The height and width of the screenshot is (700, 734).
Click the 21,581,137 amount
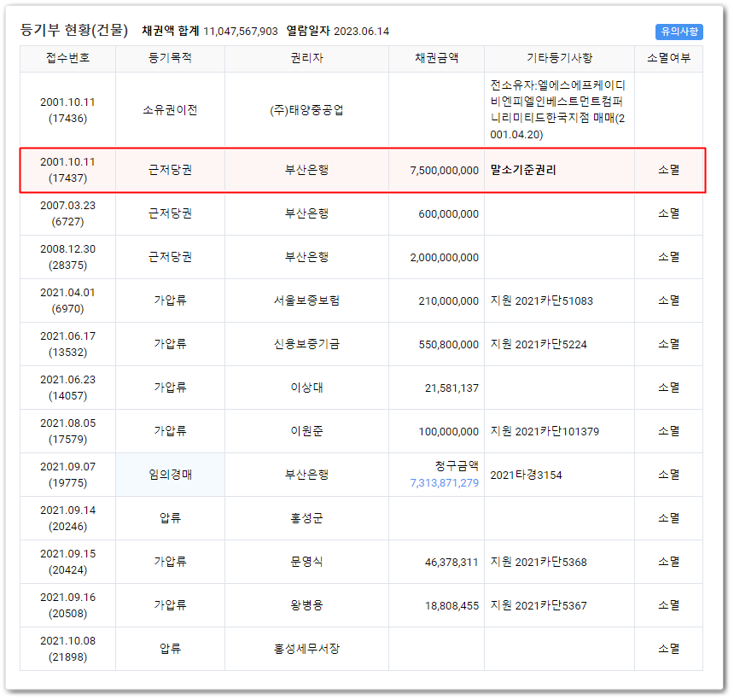pos(451,388)
